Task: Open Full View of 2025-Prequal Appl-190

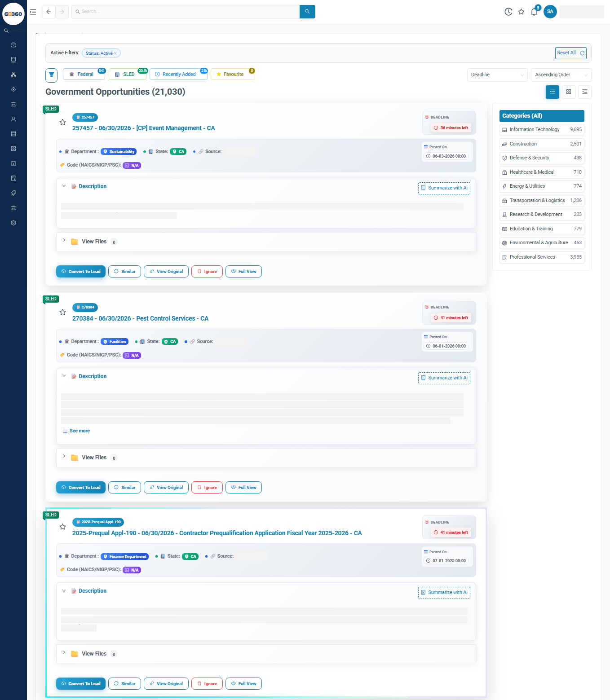Action: (243, 684)
